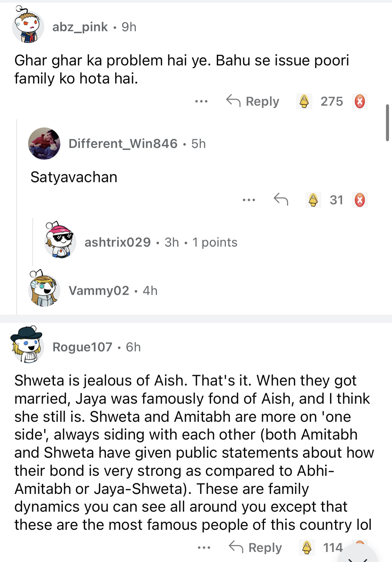Screen dimensions: 392x562
Task: Open more options on abz_pink's comment
Action: click(201, 101)
